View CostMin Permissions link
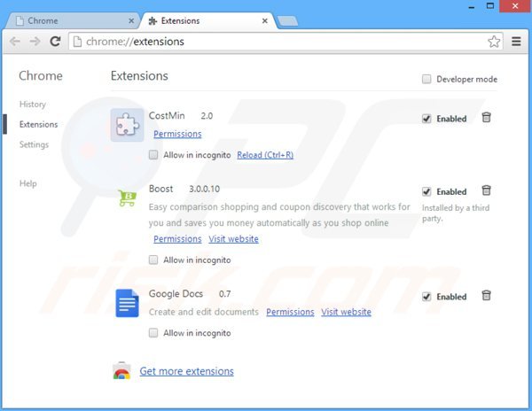 point(177,134)
